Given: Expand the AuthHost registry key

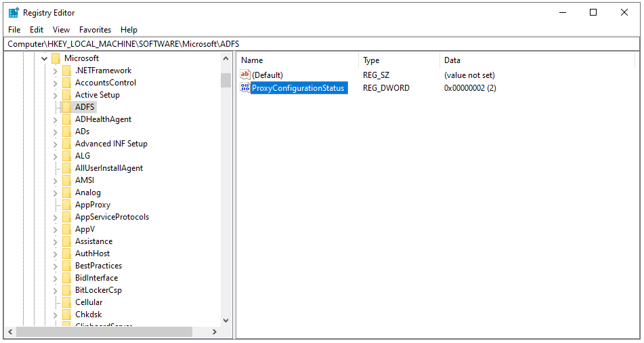Looking at the screenshot, I should 56,254.
